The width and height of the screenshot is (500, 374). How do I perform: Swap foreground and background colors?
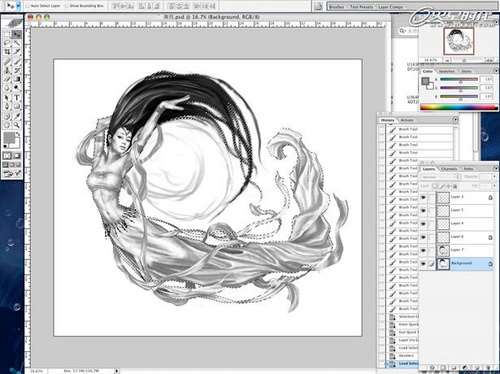[x=18, y=135]
